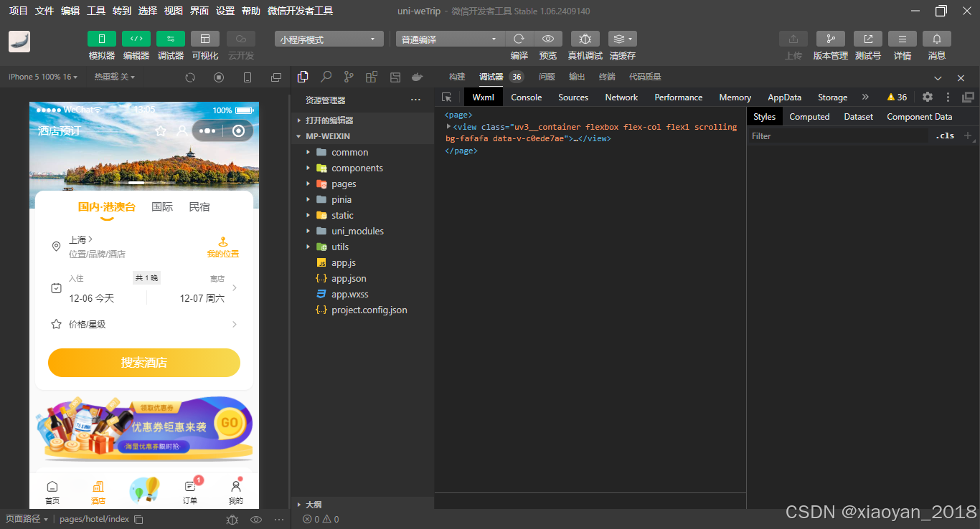Viewport: 980px width, 529px height.
Task: Show more devtools tabs chevron
Action: 865,97
